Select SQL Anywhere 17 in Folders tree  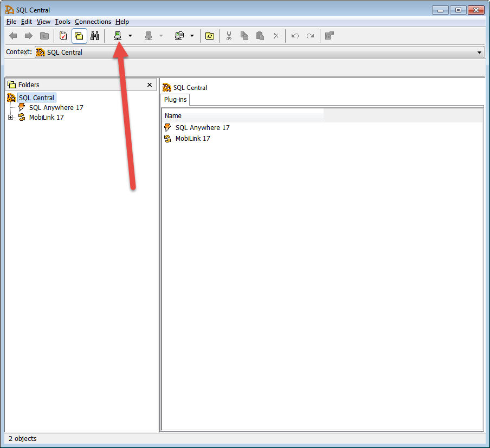coord(56,107)
